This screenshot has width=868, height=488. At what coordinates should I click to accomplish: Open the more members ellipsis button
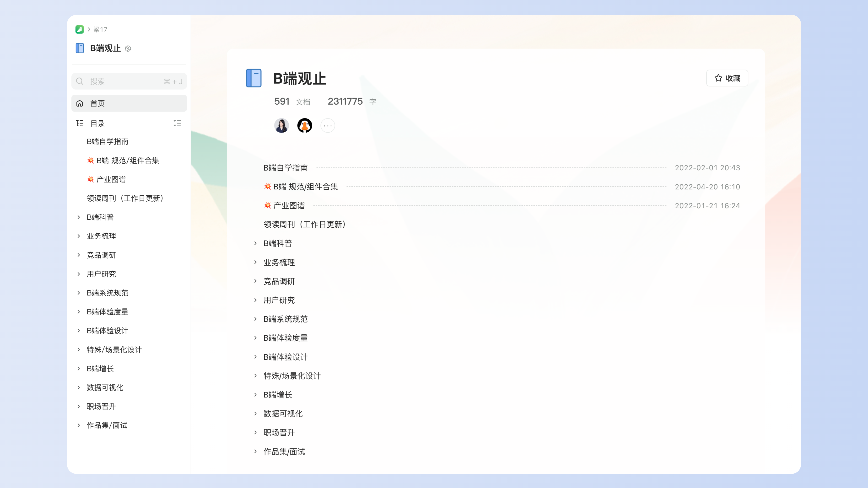[328, 126]
